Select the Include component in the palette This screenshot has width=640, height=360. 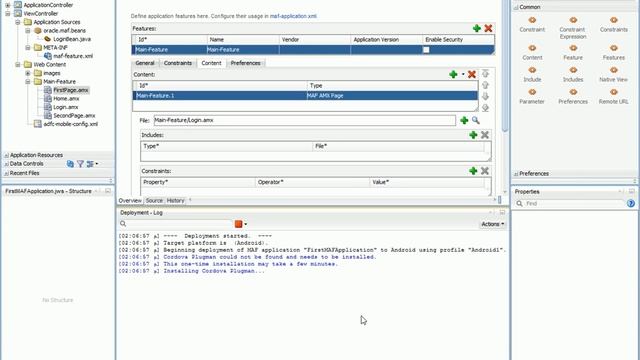click(x=532, y=75)
